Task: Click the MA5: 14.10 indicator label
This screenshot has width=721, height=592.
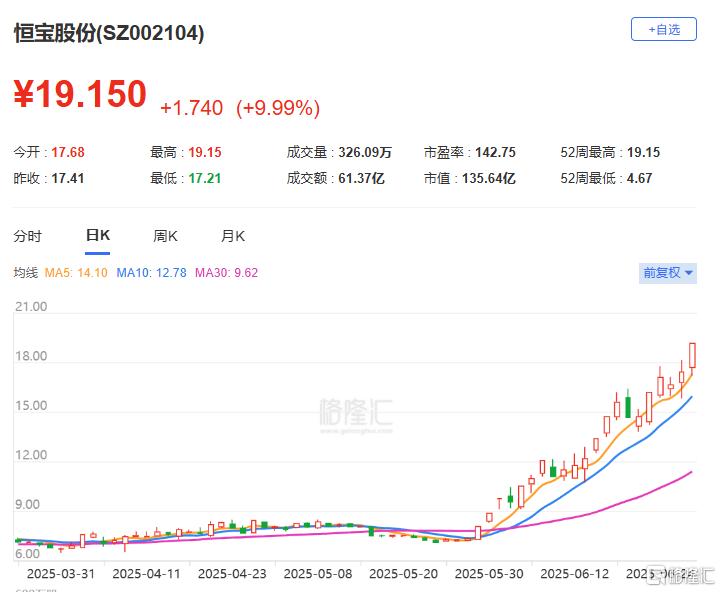Action: click(76, 273)
